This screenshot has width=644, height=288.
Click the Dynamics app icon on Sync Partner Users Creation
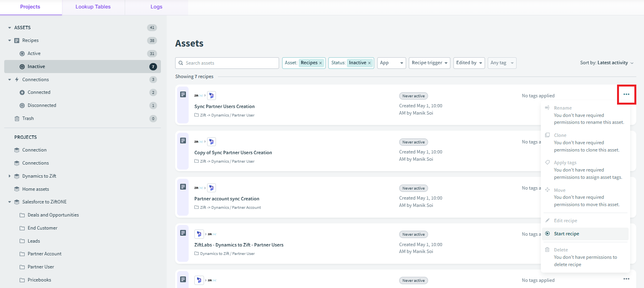point(211,96)
